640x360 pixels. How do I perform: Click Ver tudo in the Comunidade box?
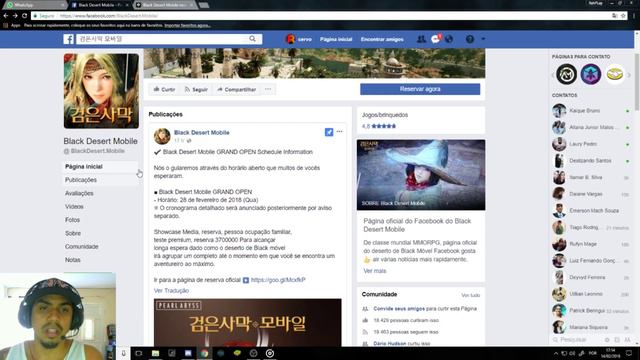(x=471, y=295)
